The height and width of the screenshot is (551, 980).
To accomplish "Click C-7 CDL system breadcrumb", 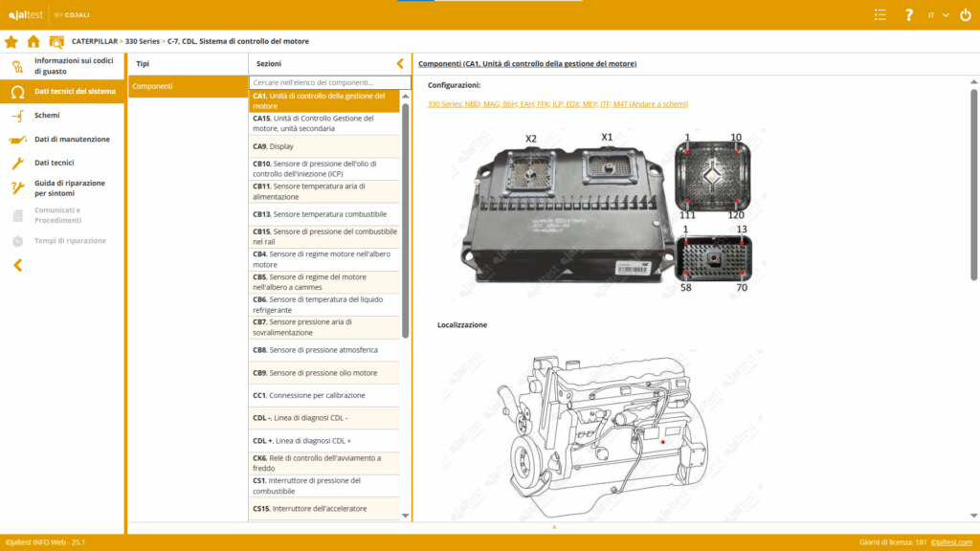I will point(238,41).
